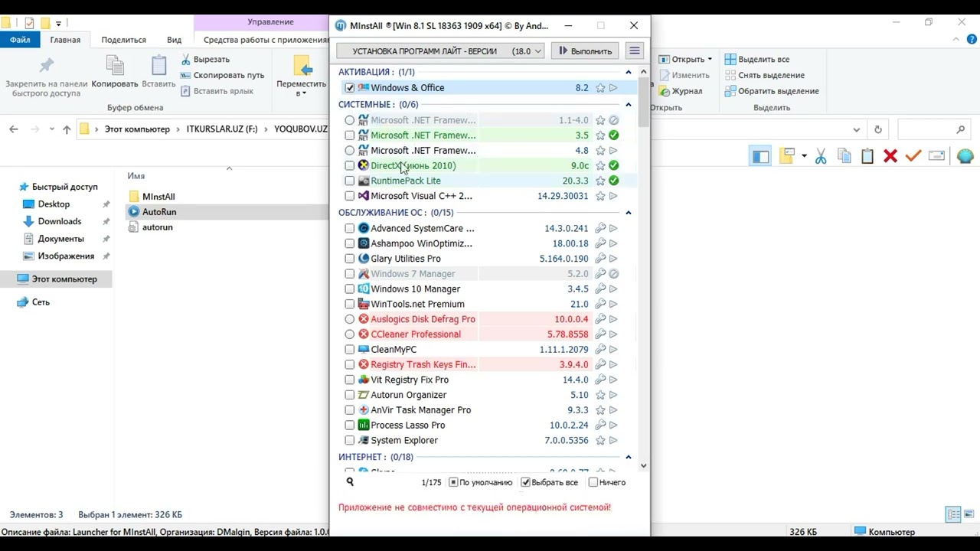Click the play arrow for Microsoft Visual C++
Image resolution: width=980 pixels, height=551 pixels.
pyautogui.click(x=613, y=196)
